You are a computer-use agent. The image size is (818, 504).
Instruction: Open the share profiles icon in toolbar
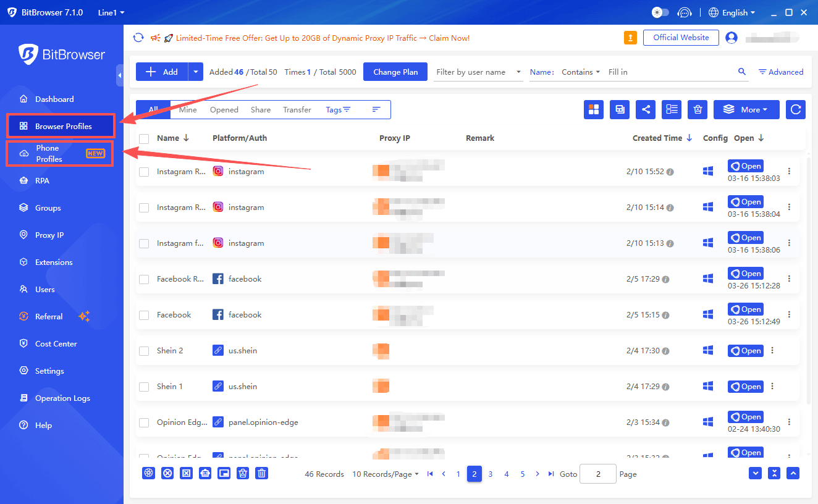tap(645, 109)
